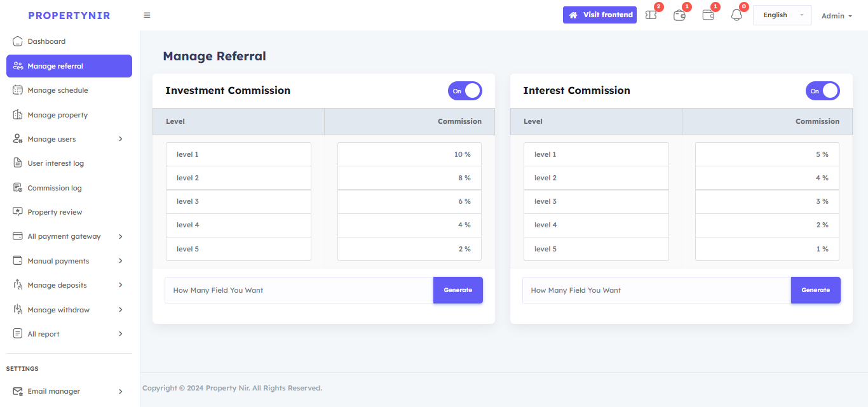
Task: Click Generate under Investment Commission
Action: 458,290
